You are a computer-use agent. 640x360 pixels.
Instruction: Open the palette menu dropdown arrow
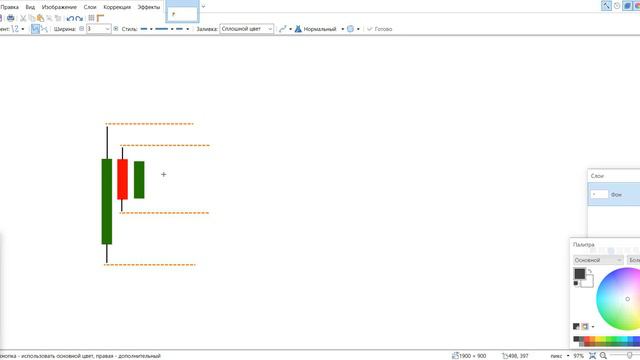[x=593, y=327]
